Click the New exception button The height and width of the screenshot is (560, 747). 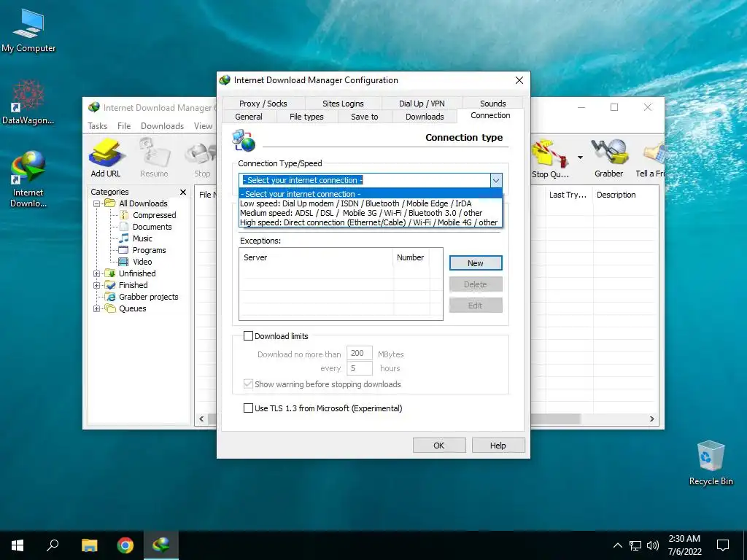click(476, 262)
